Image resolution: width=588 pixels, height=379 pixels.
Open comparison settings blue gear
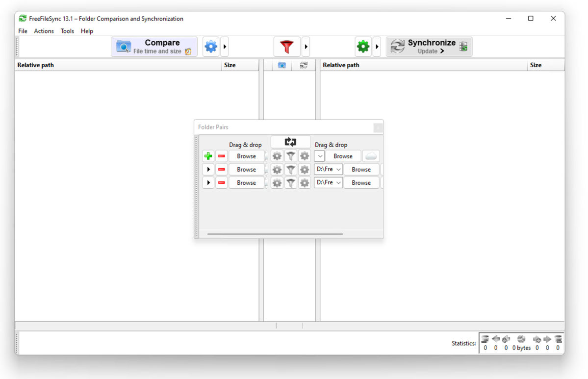point(211,47)
